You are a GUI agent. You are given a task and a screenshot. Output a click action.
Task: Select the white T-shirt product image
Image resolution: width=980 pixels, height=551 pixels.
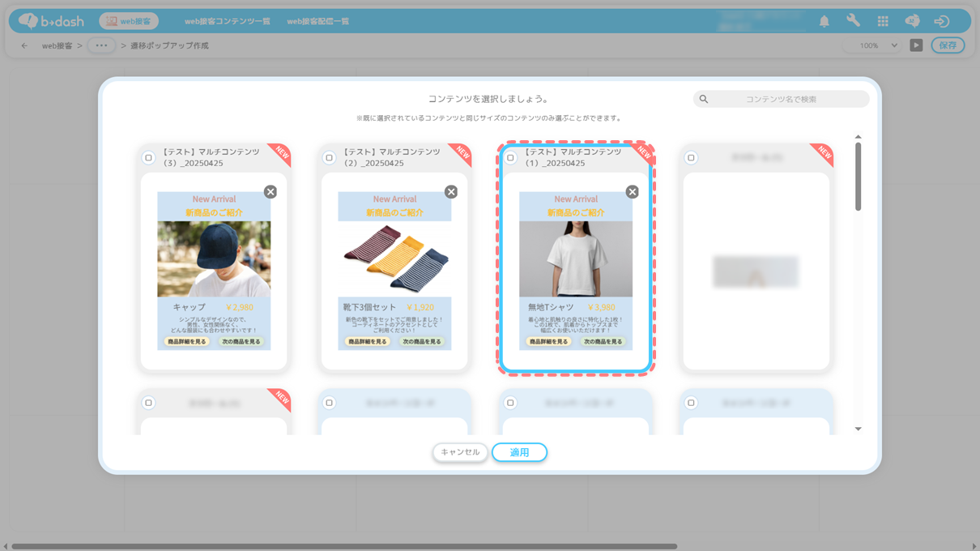point(576,259)
